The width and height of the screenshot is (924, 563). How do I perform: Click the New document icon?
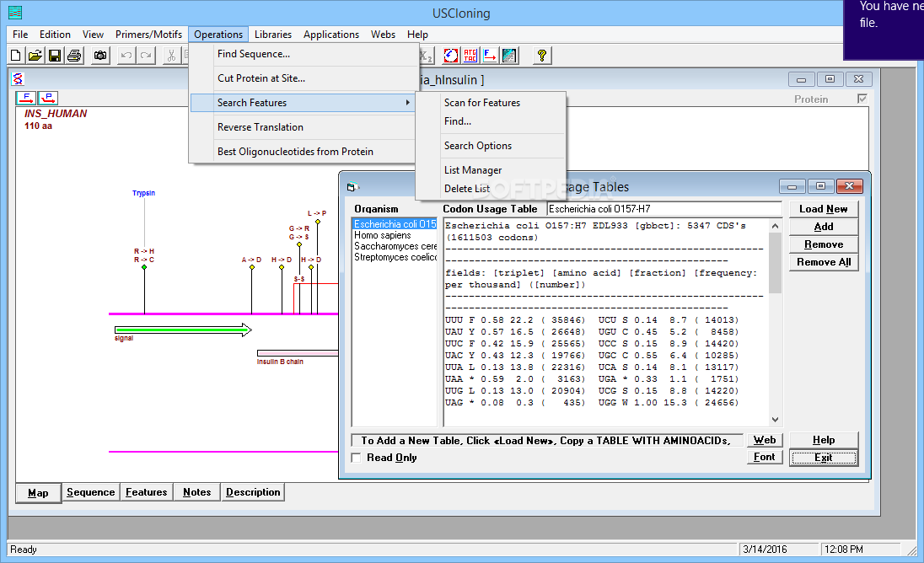[x=16, y=56]
